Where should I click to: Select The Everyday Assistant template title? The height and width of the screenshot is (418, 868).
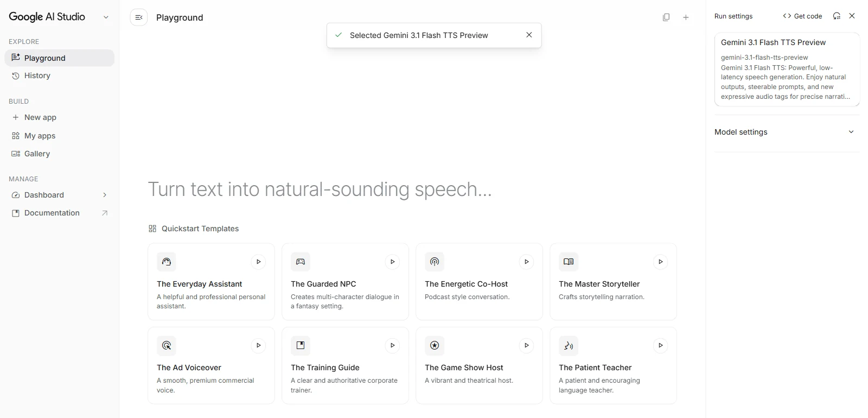(x=200, y=284)
